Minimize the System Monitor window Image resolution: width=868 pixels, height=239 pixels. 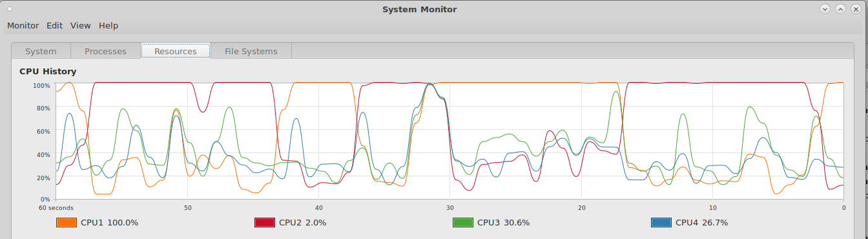pos(825,9)
